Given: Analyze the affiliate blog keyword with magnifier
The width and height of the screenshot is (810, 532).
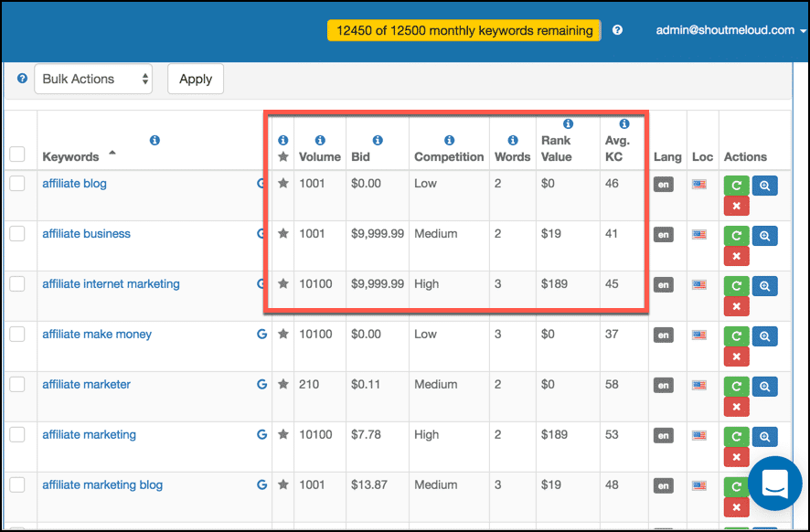Looking at the screenshot, I should pos(764,186).
